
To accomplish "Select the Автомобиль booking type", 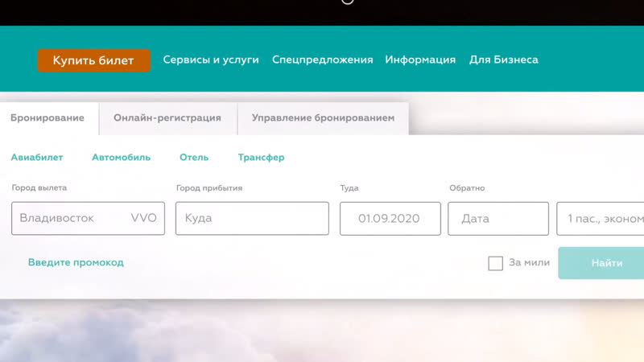I will click(121, 158).
